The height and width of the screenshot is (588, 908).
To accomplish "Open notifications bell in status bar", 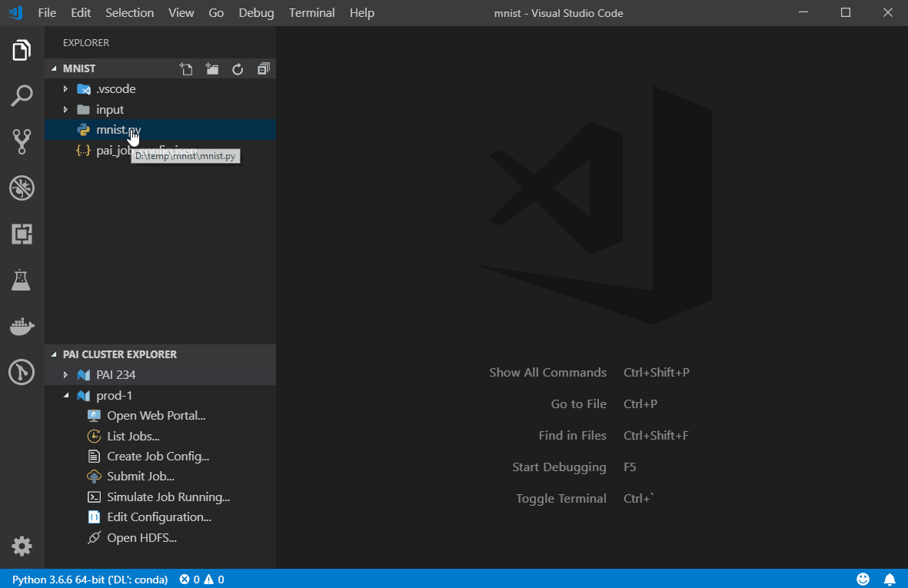I will pyautogui.click(x=890, y=579).
